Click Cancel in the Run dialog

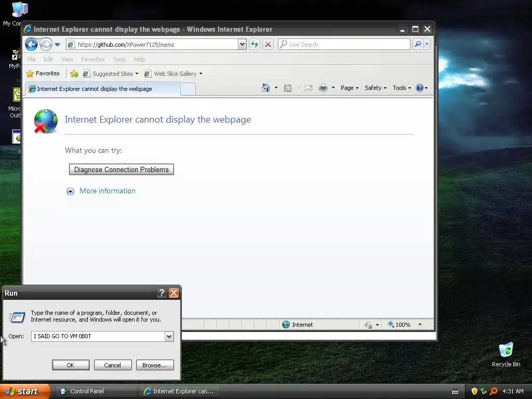[x=113, y=365]
